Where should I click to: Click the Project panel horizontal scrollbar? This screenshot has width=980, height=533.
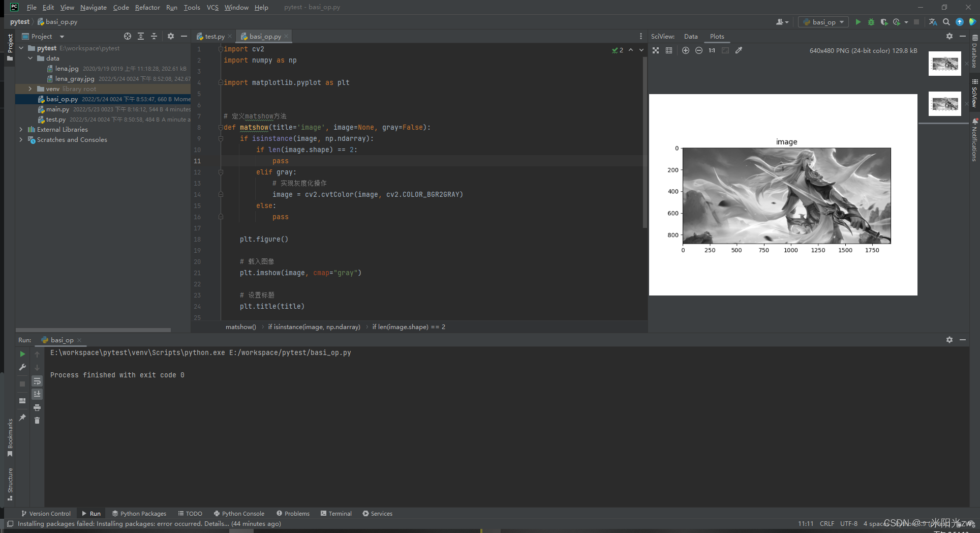[x=93, y=330]
